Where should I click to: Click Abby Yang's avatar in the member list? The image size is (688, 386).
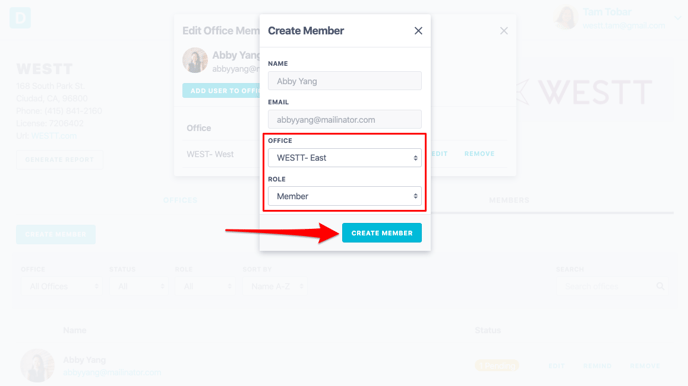click(37, 365)
